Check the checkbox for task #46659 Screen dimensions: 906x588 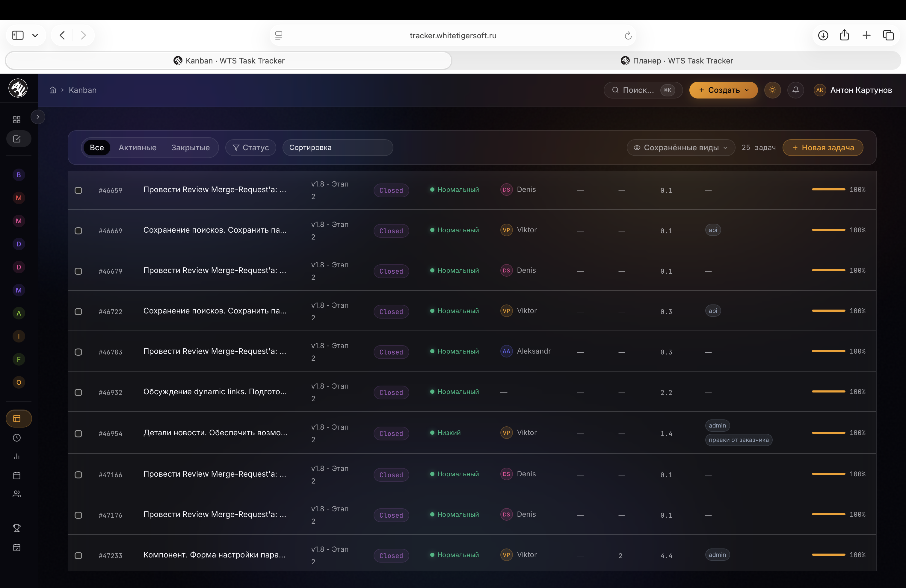click(78, 190)
